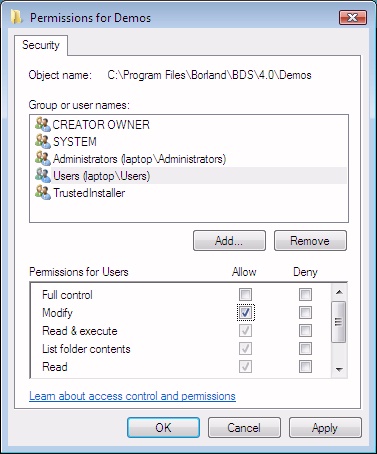Check Deny for Read & execute
377x454 pixels.
(x=305, y=331)
